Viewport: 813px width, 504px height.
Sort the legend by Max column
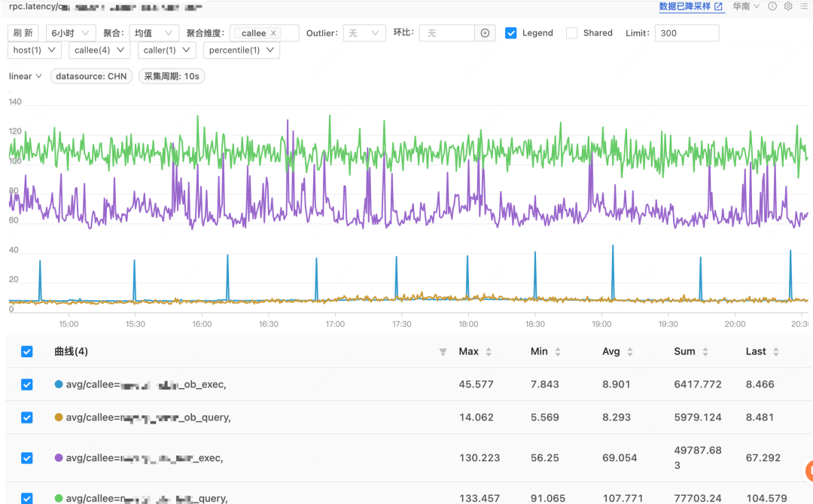tap(489, 352)
